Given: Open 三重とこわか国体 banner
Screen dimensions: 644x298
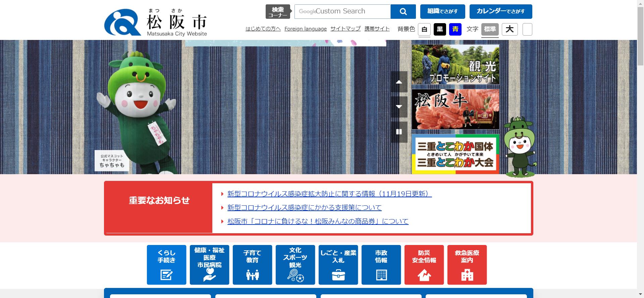Looking at the screenshot, I should (455, 154).
